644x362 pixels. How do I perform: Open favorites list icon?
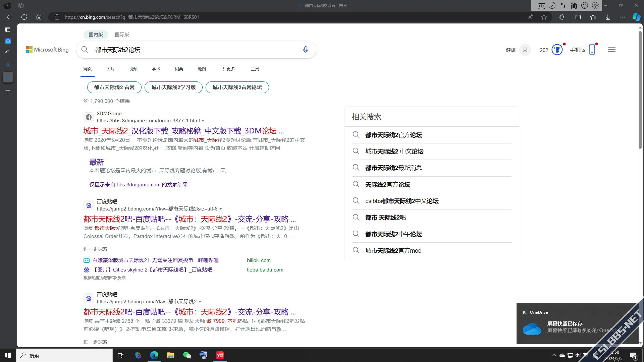pos(593,17)
